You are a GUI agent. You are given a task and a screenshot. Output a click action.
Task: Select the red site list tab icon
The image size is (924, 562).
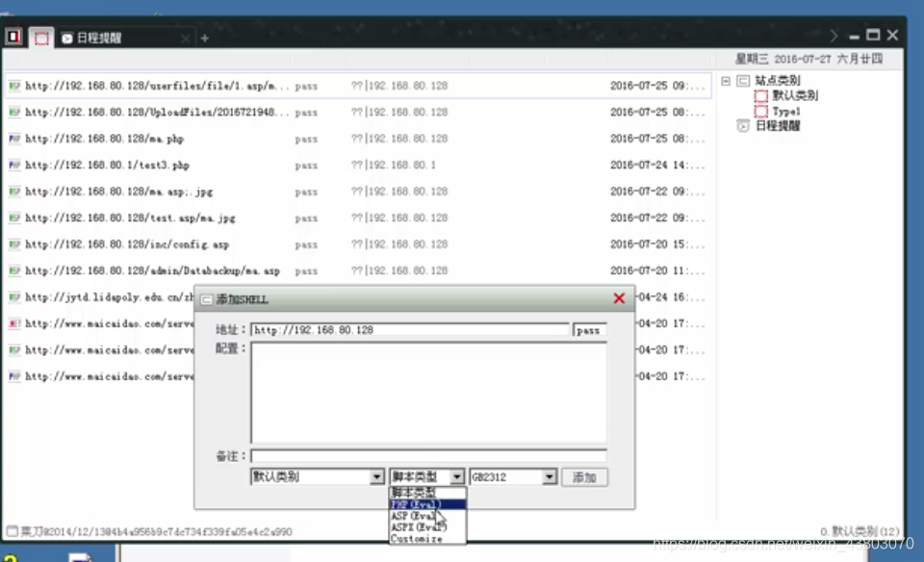(41, 38)
